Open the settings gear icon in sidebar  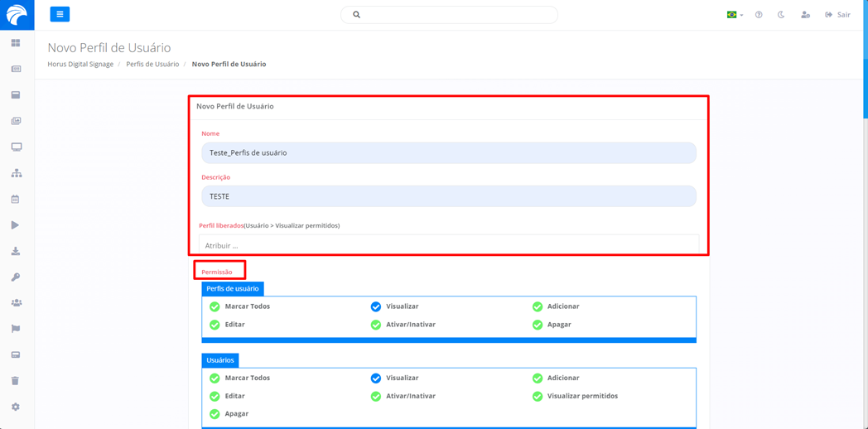point(16,407)
